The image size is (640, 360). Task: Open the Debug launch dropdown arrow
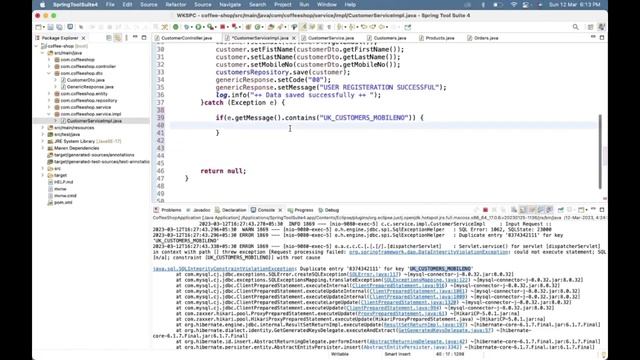pyautogui.click(x=191, y=27)
